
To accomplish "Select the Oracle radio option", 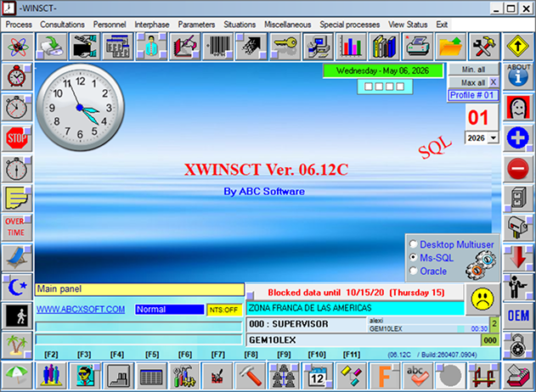I will (414, 271).
